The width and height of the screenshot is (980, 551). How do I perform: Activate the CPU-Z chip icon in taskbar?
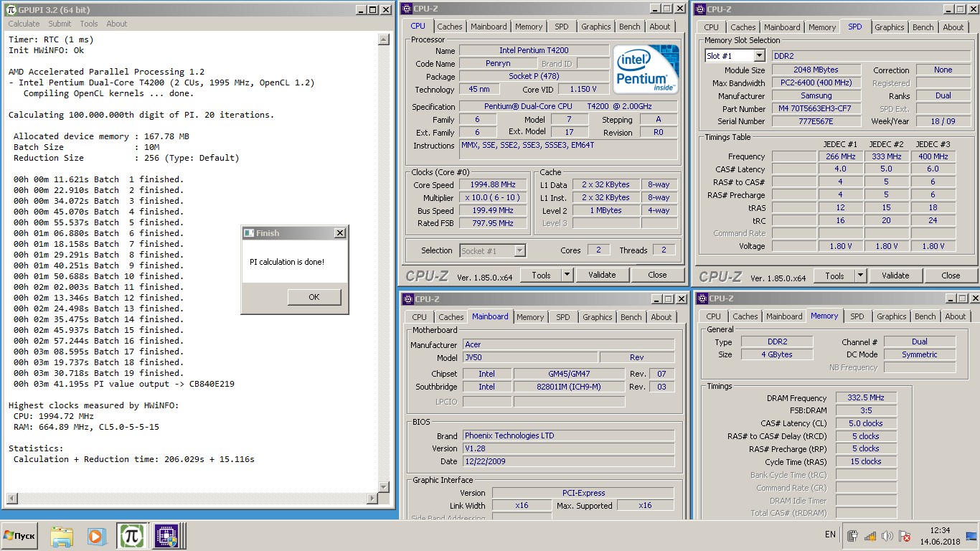(x=166, y=536)
